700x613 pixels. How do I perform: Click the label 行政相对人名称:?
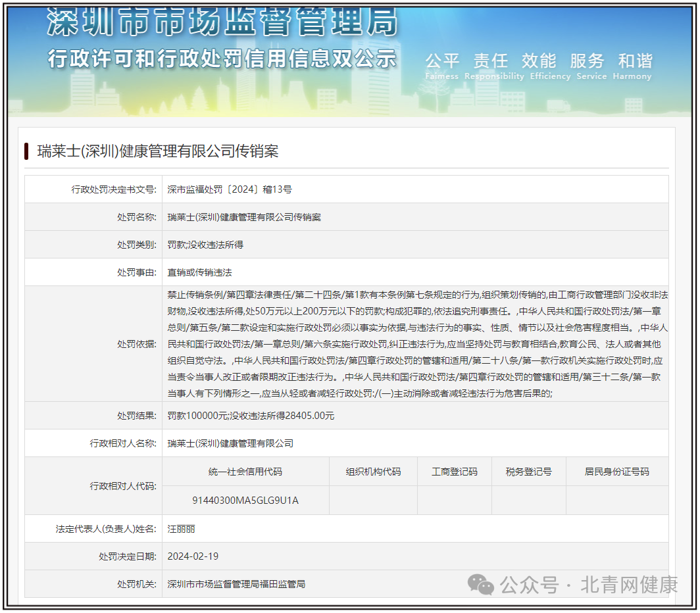tap(123, 443)
